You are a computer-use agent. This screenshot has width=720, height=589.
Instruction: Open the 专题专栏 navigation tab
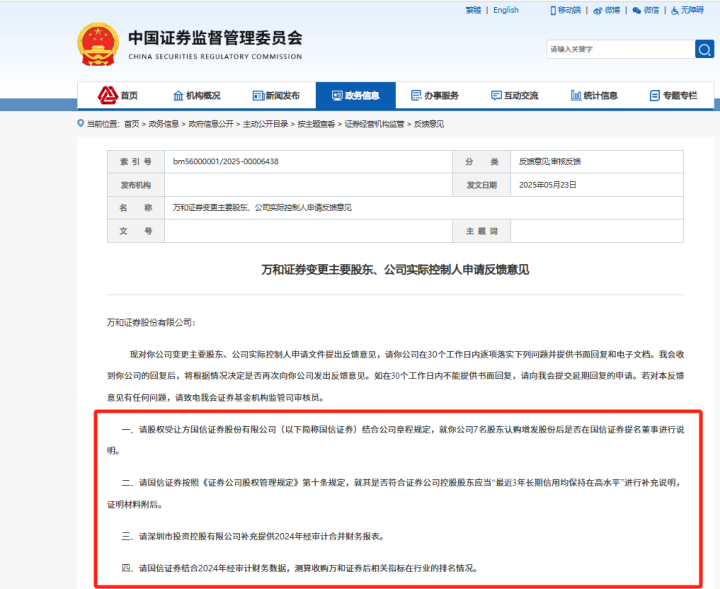tap(674, 95)
